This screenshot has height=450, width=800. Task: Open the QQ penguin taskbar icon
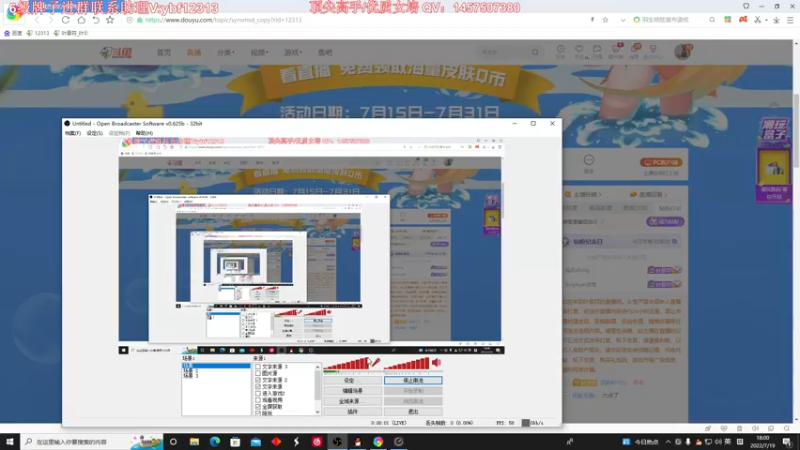click(358, 441)
